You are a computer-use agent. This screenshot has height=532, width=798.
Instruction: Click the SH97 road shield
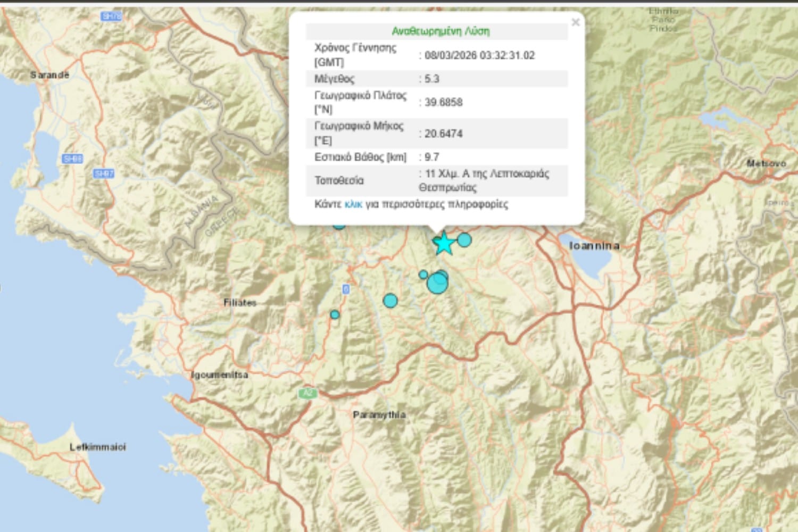(104, 173)
